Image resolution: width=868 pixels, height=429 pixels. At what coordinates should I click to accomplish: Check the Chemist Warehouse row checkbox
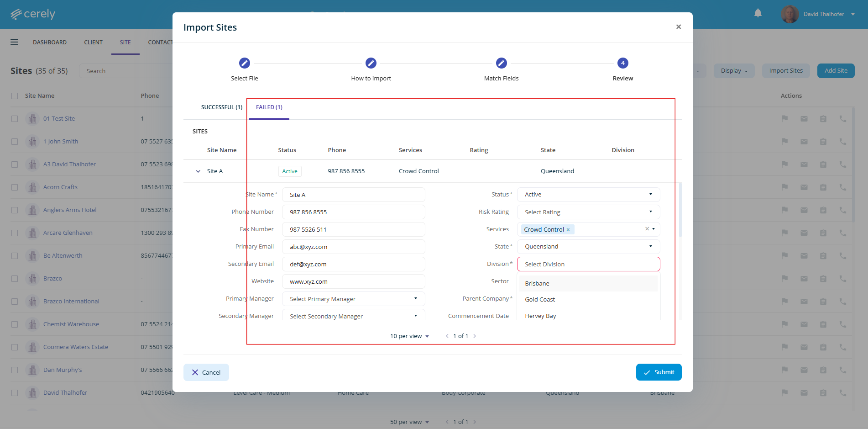[x=15, y=324]
